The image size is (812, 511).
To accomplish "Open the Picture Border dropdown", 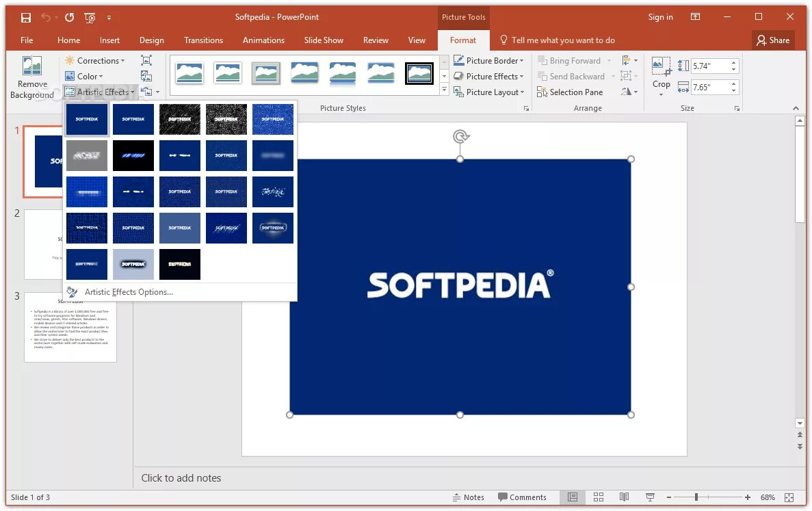I will click(x=488, y=61).
